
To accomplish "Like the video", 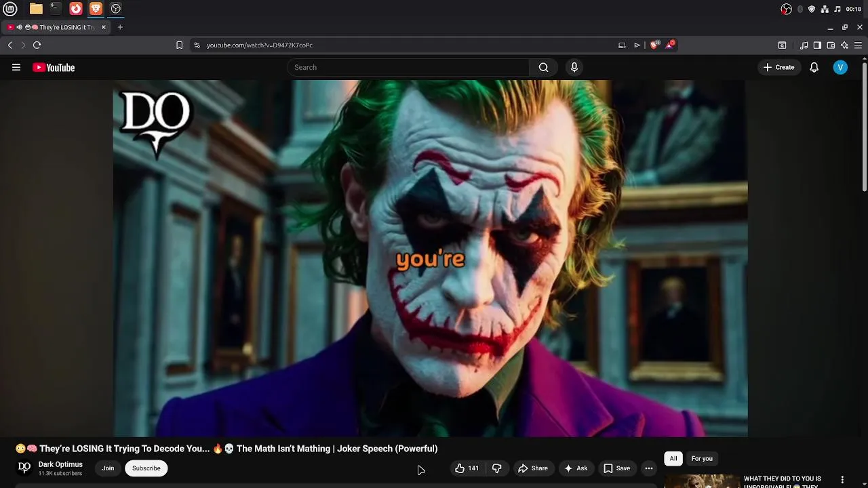I will pyautogui.click(x=467, y=468).
